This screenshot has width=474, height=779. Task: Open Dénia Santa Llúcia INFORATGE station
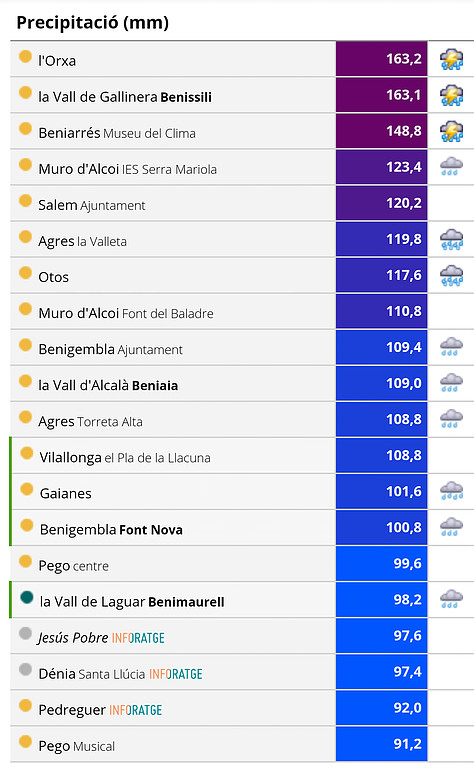(x=120, y=674)
